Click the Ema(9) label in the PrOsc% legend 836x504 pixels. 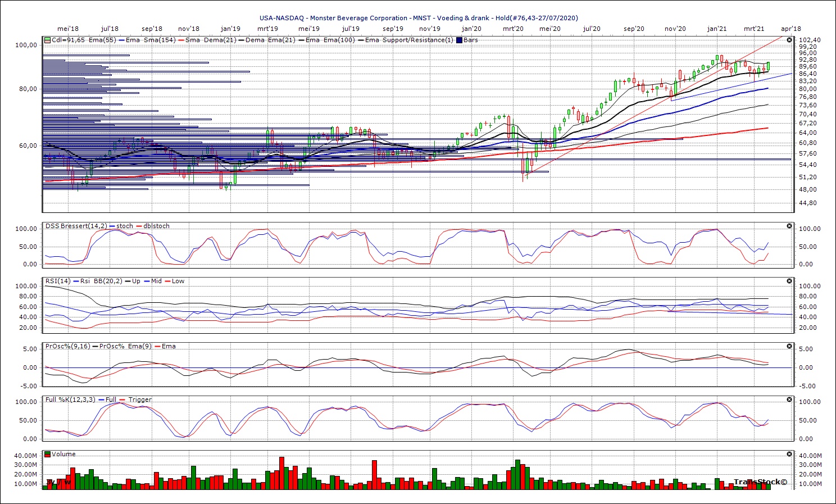[x=139, y=346]
